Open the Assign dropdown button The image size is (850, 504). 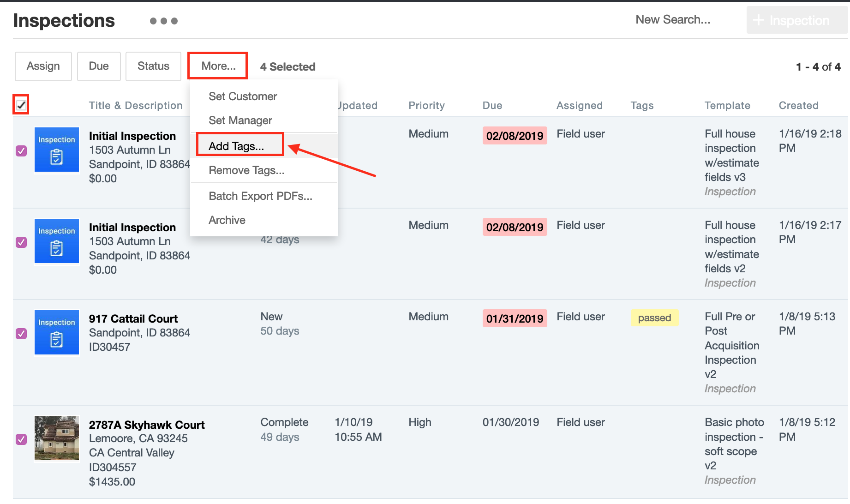point(43,66)
